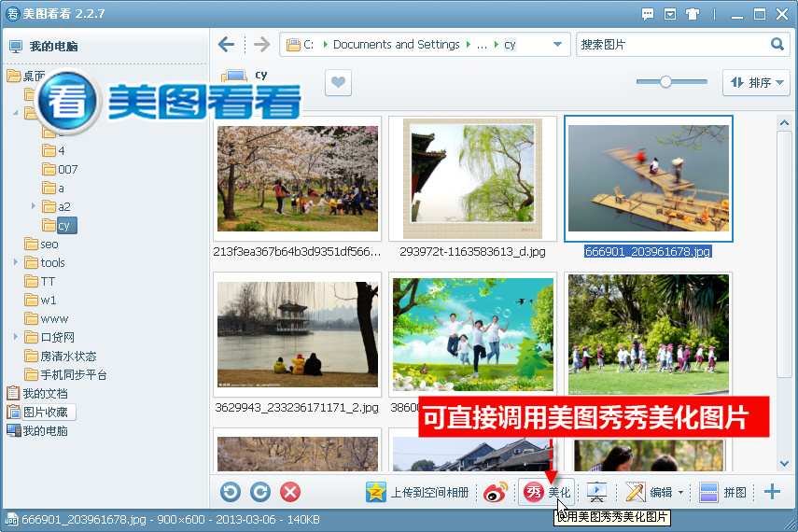
Task: Rotate image clockwise
Action: point(260,492)
